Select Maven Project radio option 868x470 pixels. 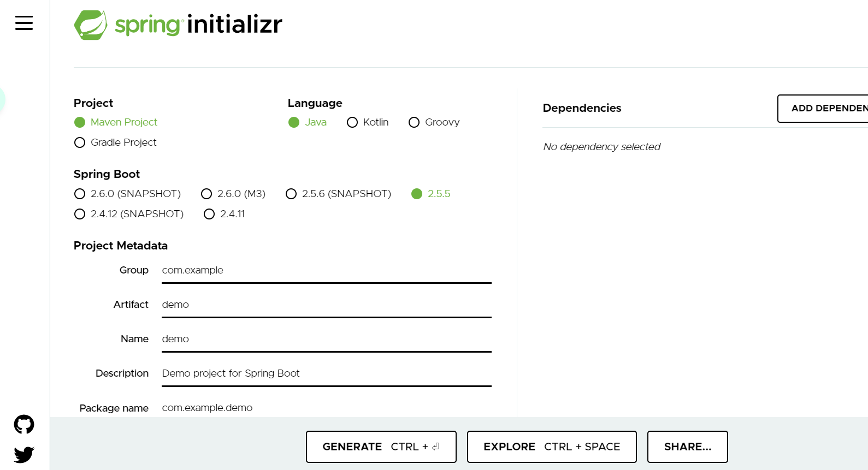point(80,122)
